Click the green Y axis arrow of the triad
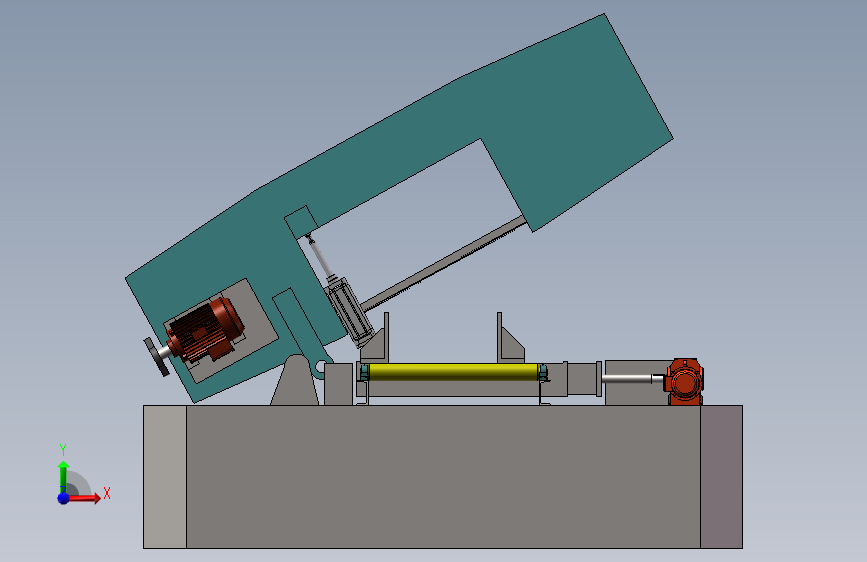 click(64, 476)
